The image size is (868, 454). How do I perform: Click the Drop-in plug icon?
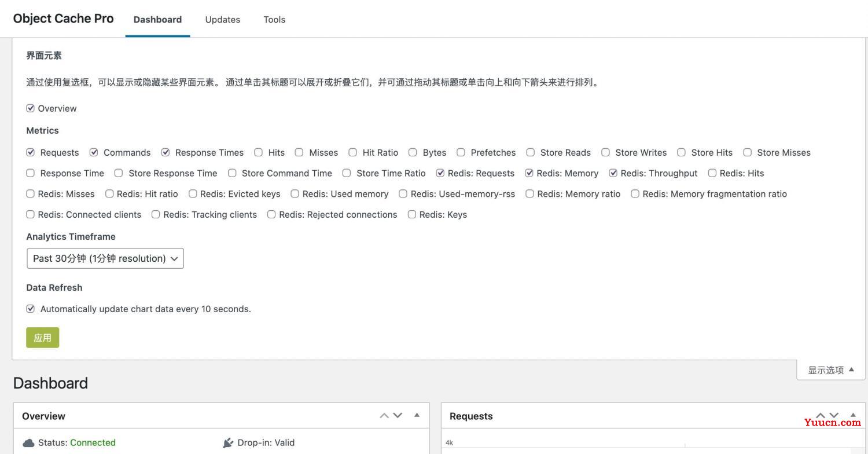[x=228, y=443]
